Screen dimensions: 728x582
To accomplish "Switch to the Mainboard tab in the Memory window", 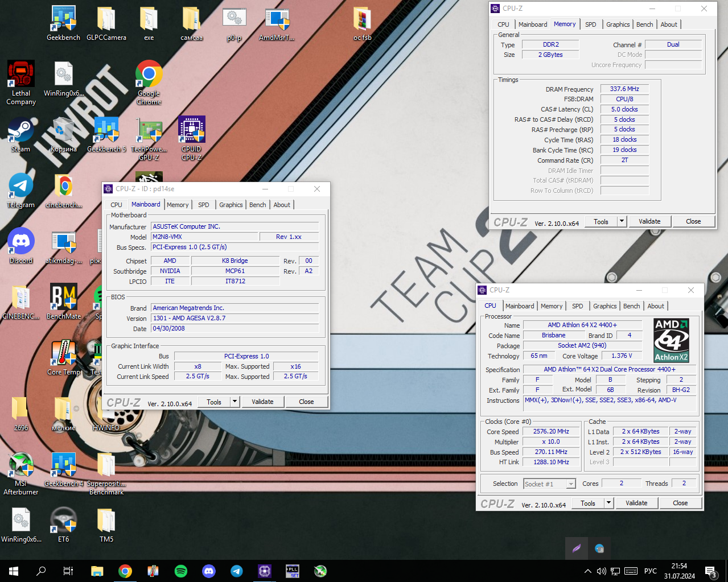I will (533, 24).
